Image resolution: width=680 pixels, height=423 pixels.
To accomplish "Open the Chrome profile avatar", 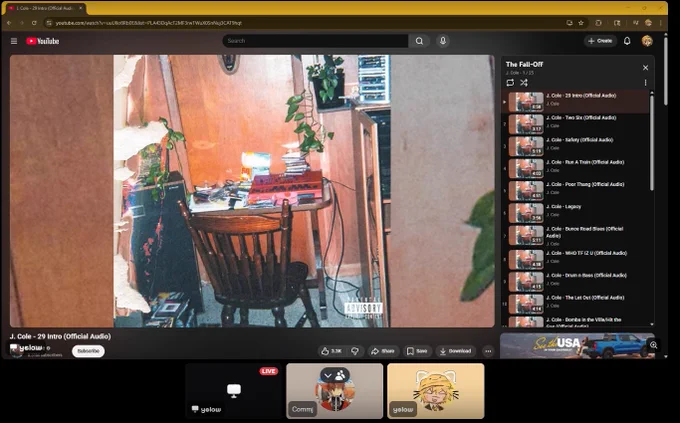I will 648,23.
